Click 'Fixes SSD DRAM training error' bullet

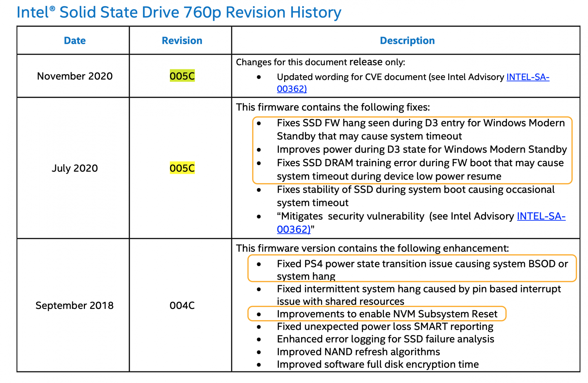(x=420, y=169)
